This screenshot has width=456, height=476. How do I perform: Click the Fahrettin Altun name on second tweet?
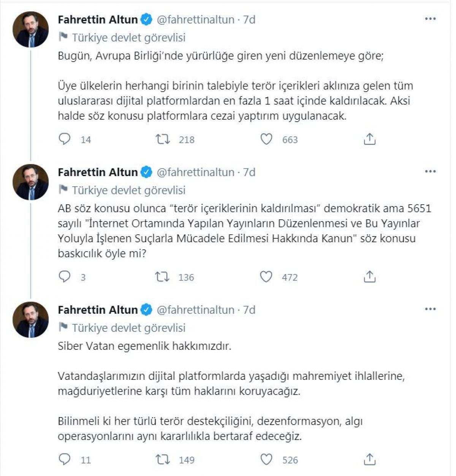[98, 172]
